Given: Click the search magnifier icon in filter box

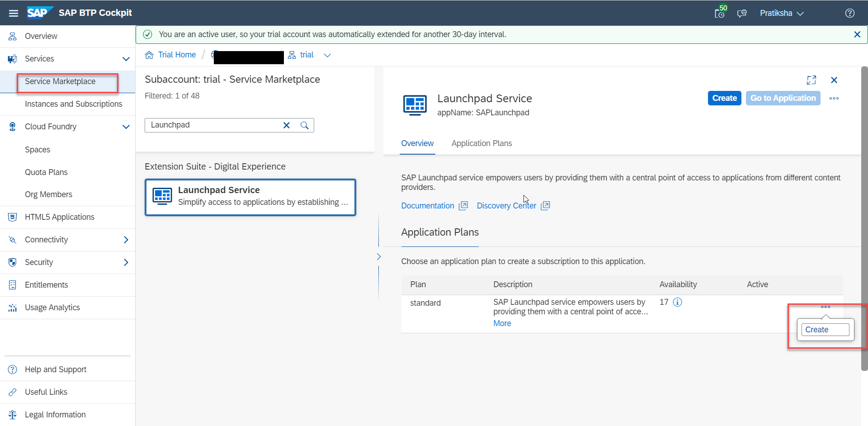Looking at the screenshot, I should coord(305,125).
